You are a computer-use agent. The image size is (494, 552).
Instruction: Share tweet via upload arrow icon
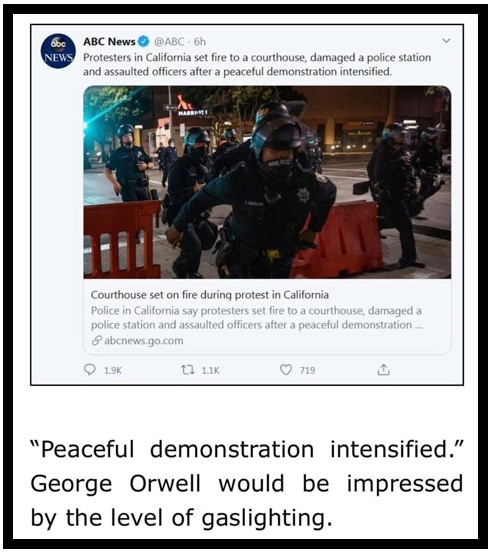(x=383, y=370)
